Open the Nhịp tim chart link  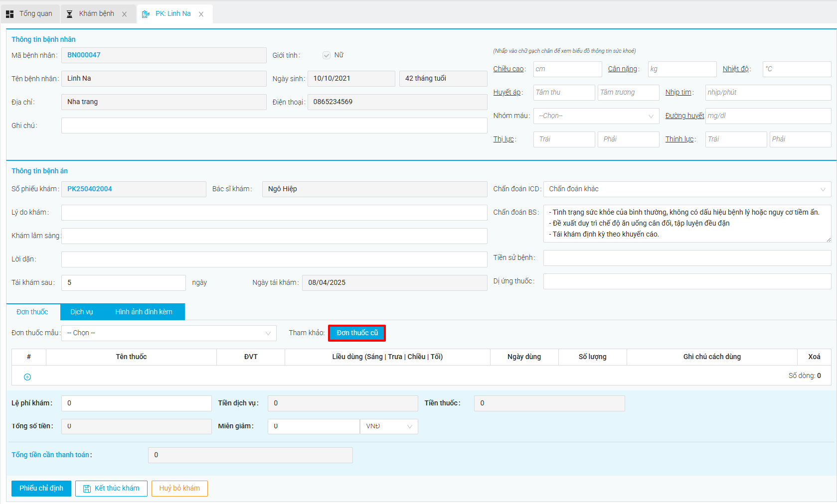point(678,93)
